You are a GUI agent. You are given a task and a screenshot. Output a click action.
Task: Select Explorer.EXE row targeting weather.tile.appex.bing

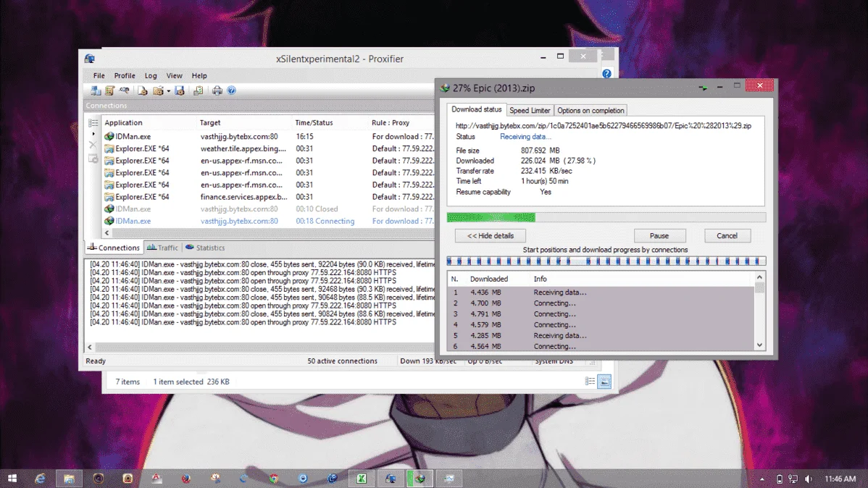click(269, 149)
